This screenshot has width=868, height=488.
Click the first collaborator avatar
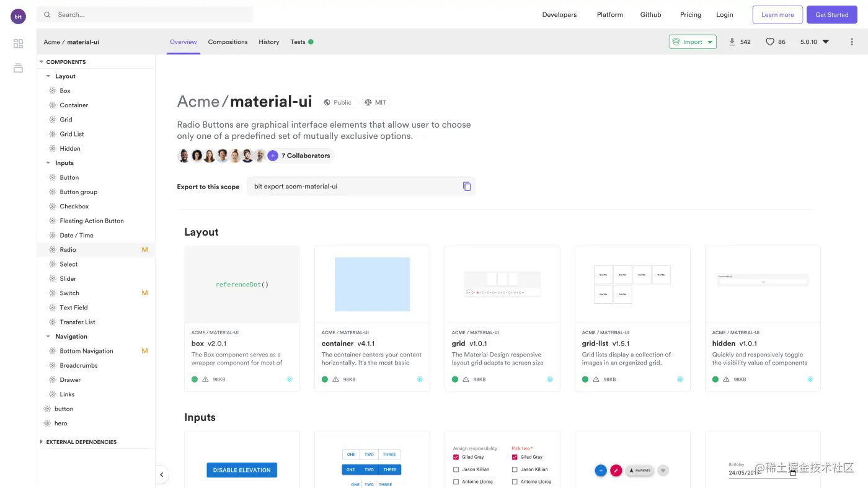(x=184, y=156)
